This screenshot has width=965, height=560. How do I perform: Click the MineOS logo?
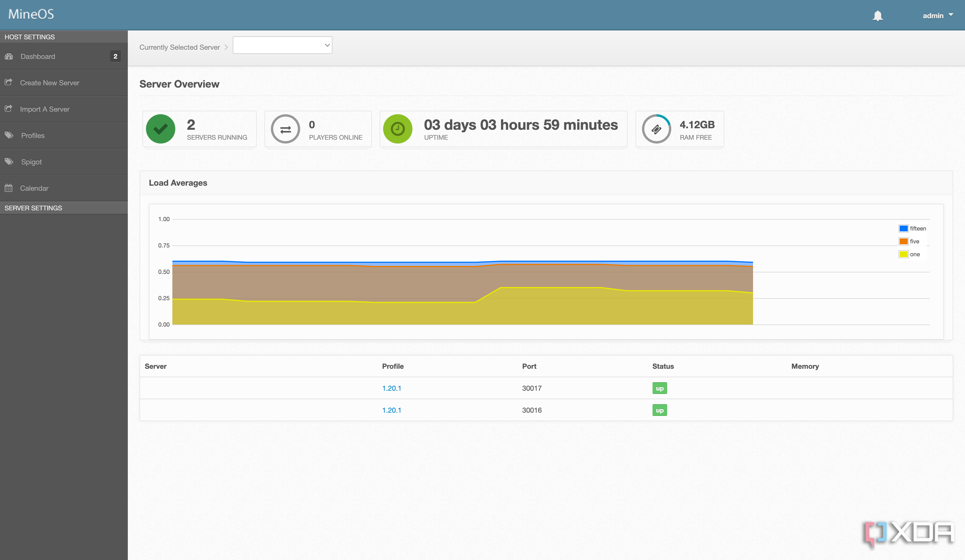[x=31, y=14]
